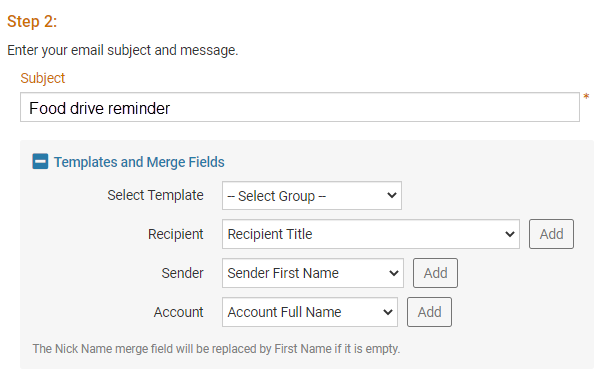Click the required asterisk beside Subject
607x376 pixels.
pyautogui.click(x=586, y=96)
